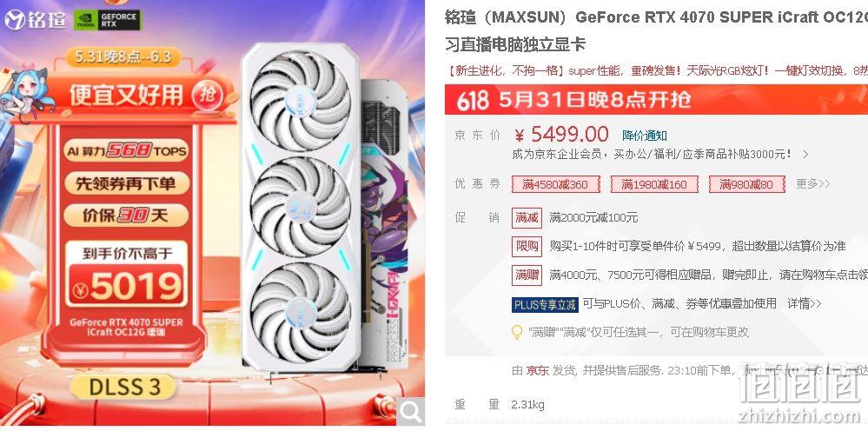
Task: Click the PLUS专享立减 badge
Action: (x=545, y=304)
